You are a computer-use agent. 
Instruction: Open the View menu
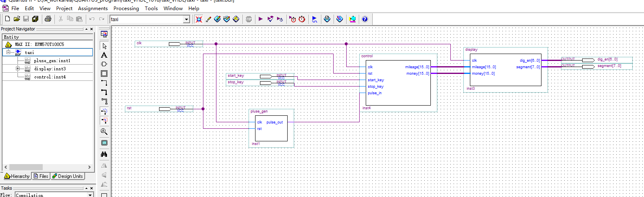pos(45,8)
